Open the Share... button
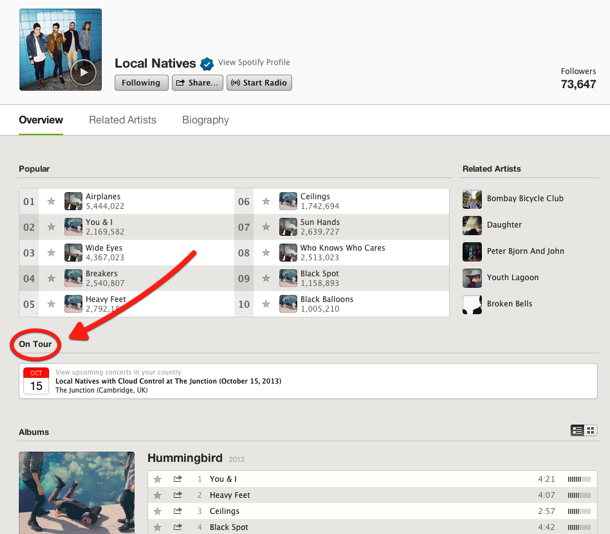 197,83
